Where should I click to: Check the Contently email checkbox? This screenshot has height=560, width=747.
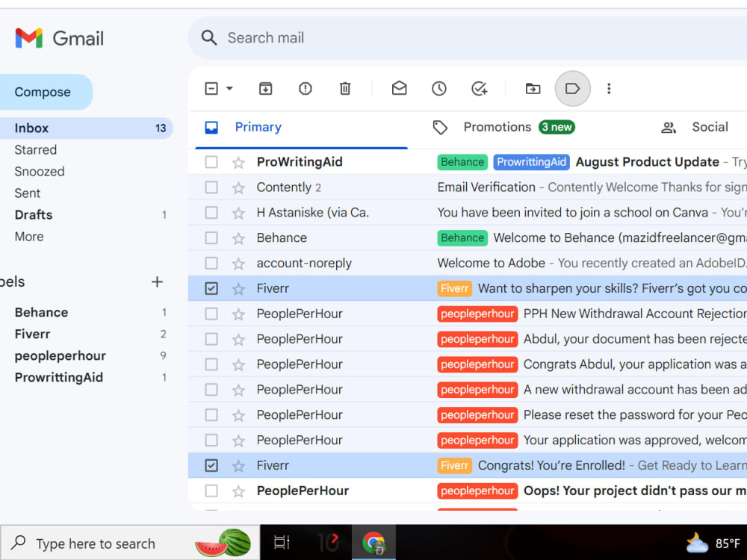click(x=211, y=187)
